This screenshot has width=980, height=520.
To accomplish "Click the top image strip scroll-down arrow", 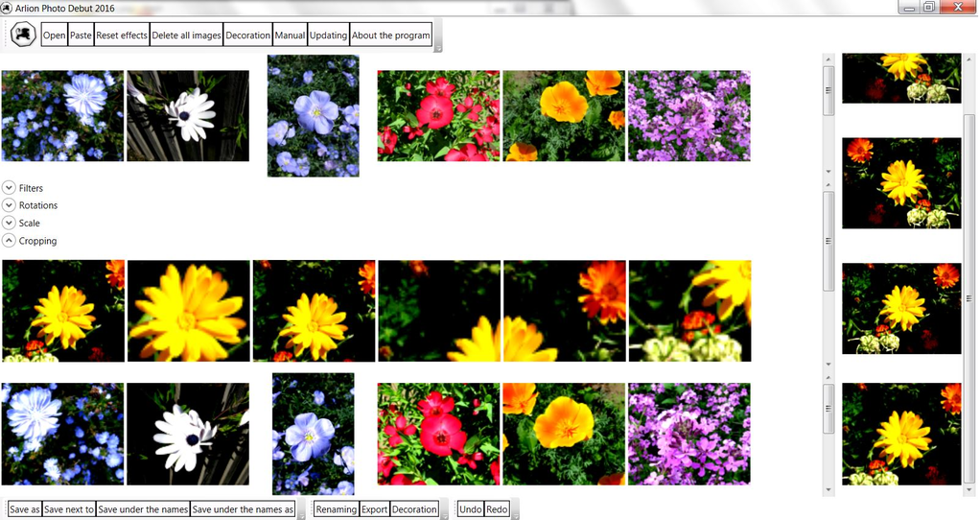I will (828, 171).
